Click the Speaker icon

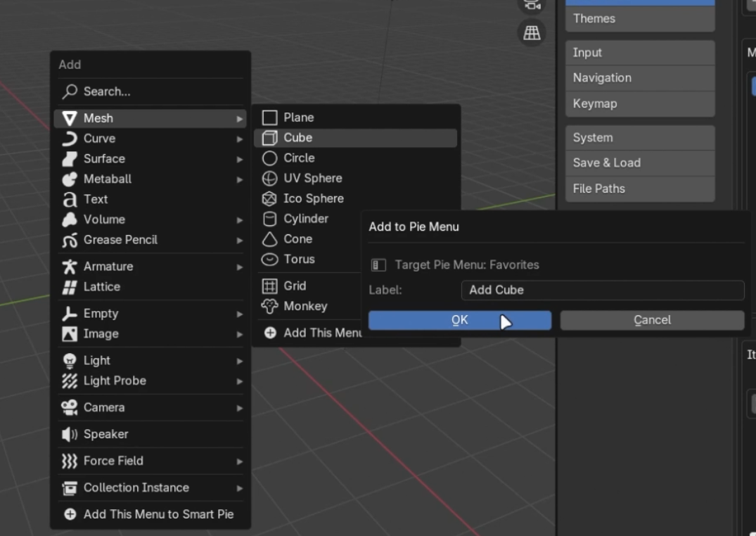click(70, 434)
